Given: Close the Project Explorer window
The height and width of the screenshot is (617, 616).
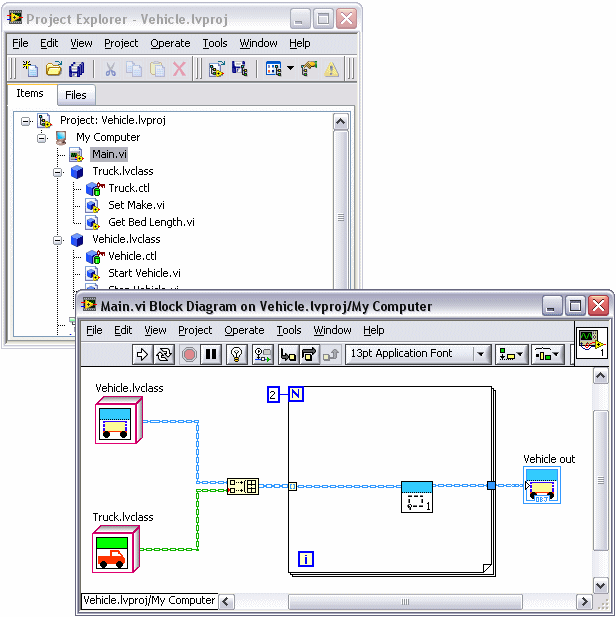Looking at the screenshot, I should coord(346,19).
